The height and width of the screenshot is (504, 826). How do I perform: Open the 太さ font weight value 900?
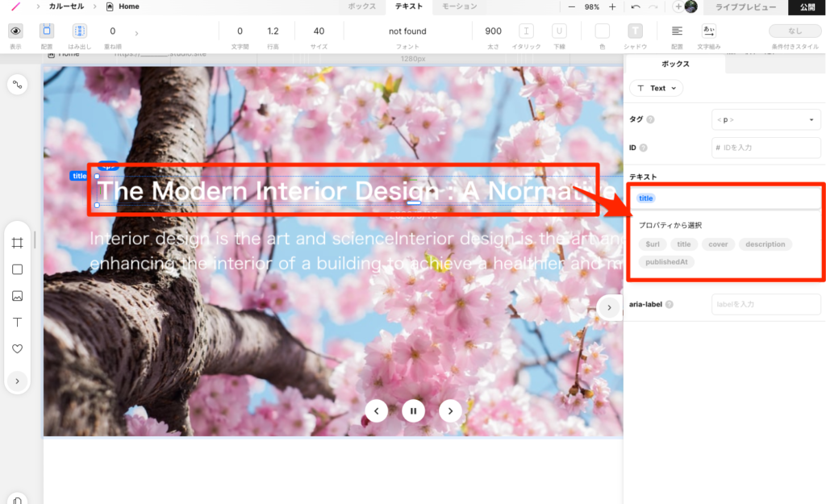(x=493, y=31)
